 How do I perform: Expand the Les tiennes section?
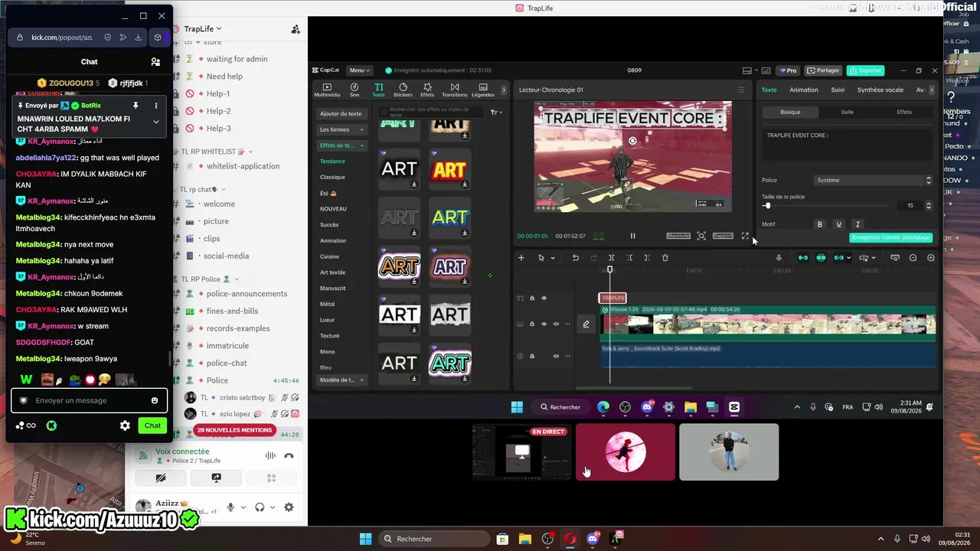341,129
